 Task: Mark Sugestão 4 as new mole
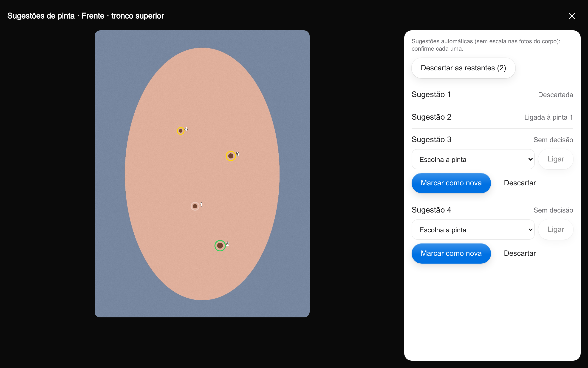(x=451, y=253)
